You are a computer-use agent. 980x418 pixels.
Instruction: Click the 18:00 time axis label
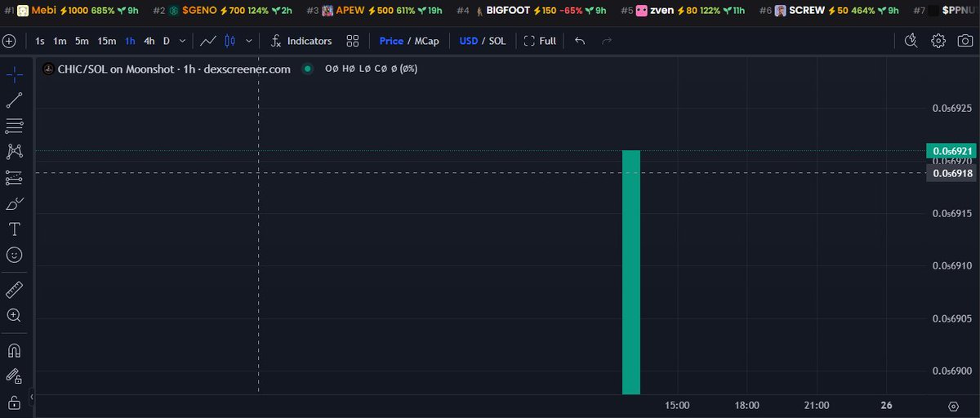pyautogui.click(x=747, y=406)
